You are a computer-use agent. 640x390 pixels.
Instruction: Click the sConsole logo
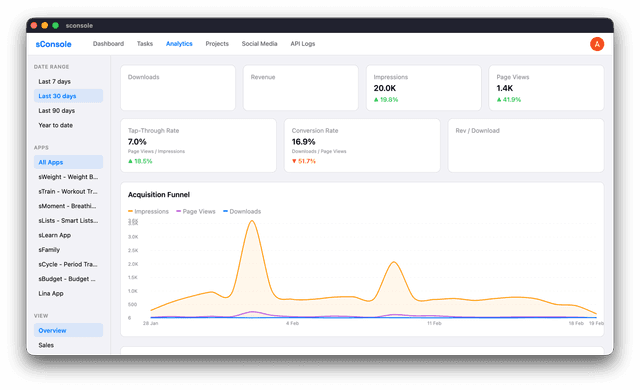[53, 44]
